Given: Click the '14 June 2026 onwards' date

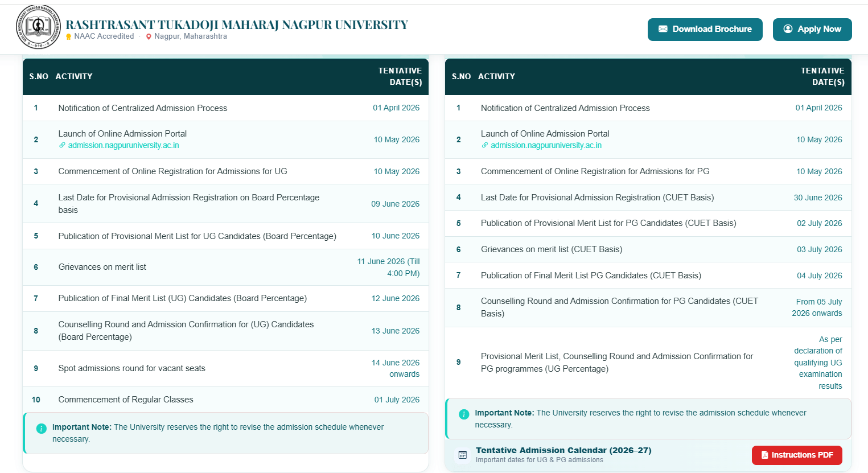Looking at the screenshot, I should [396, 368].
